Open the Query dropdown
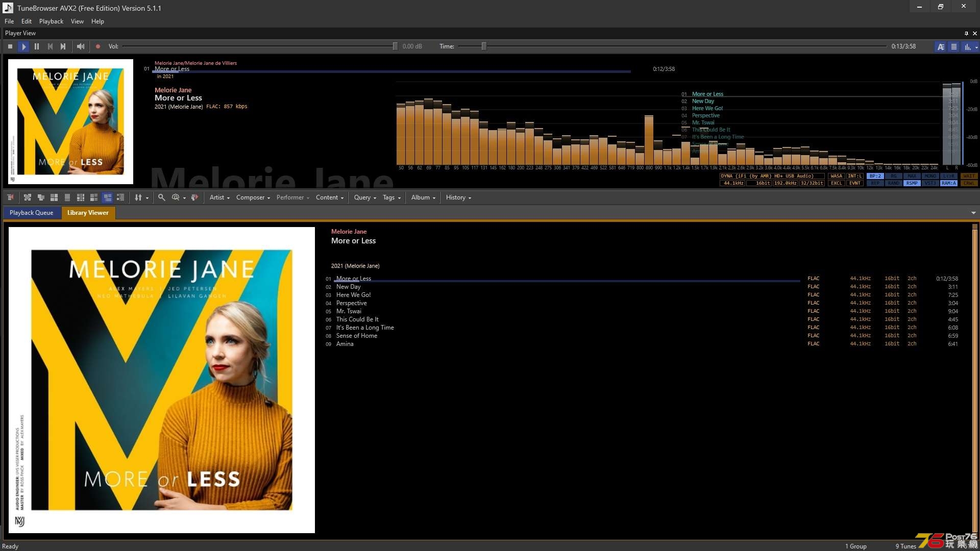Image resolution: width=980 pixels, height=551 pixels. [365, 197]
